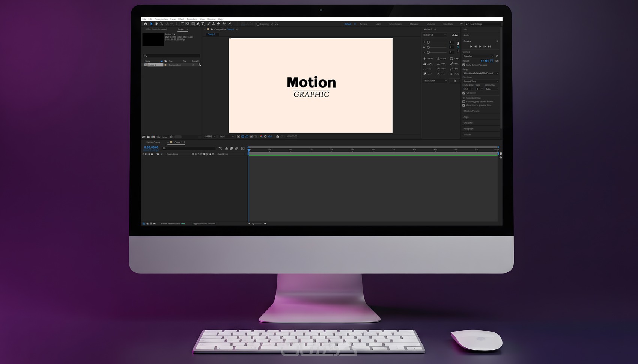
Task: Select the Selection arrow tool
Action: tap(152, 24)
